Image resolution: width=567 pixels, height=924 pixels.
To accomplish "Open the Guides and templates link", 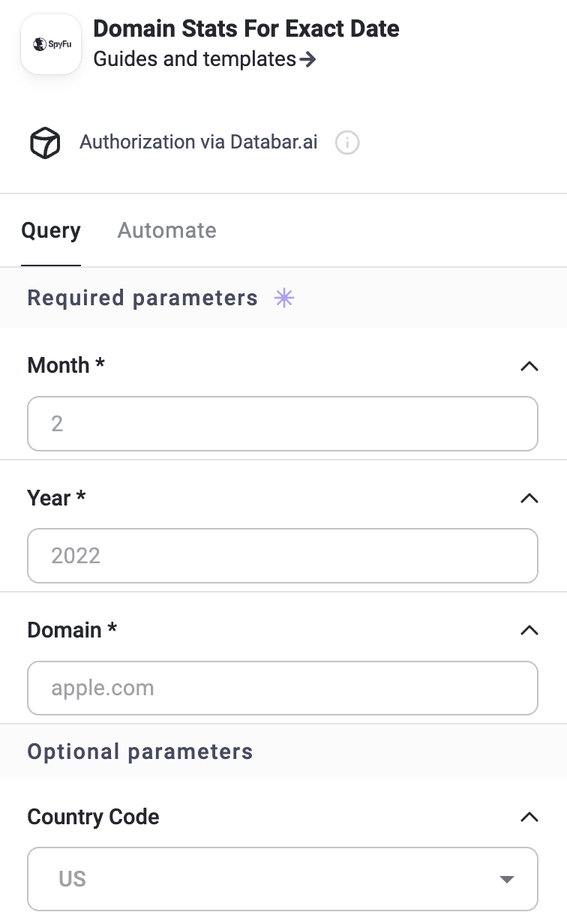I will pyautogui.click(x=204, y=59).
